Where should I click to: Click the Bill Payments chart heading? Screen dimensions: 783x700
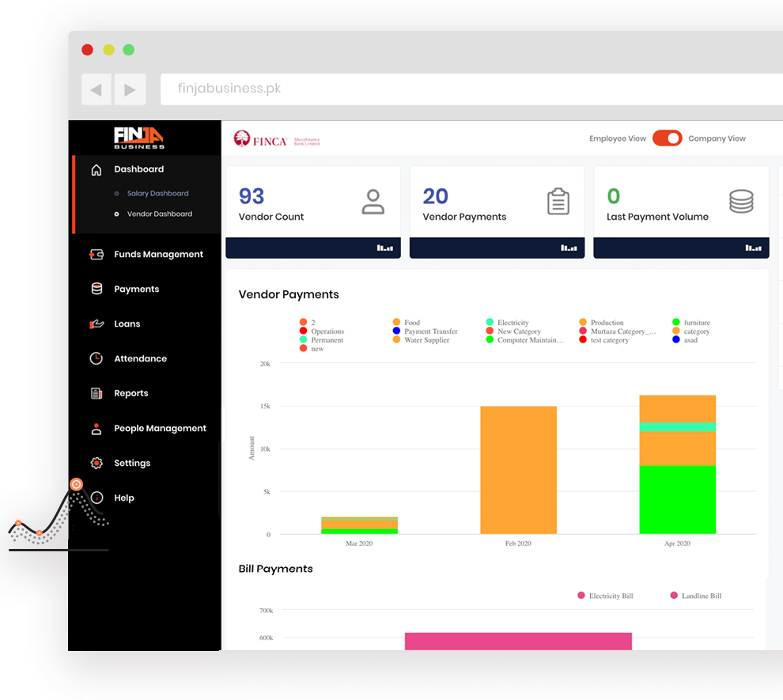tap(276, 569)
